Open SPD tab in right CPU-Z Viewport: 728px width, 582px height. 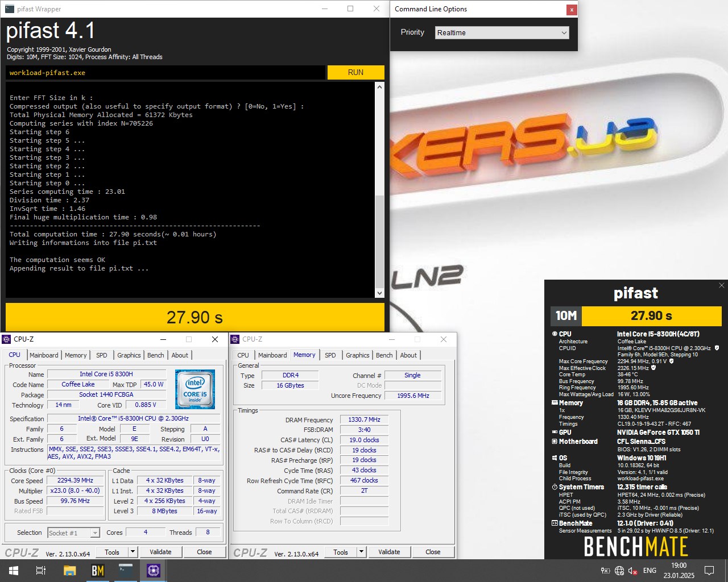click(330, 355)
